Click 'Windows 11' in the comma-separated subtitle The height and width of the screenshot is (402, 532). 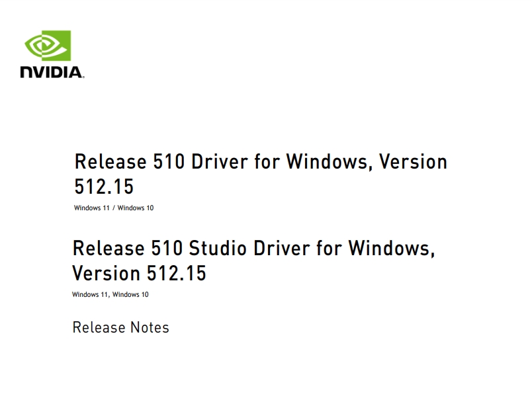pos(90,294)
